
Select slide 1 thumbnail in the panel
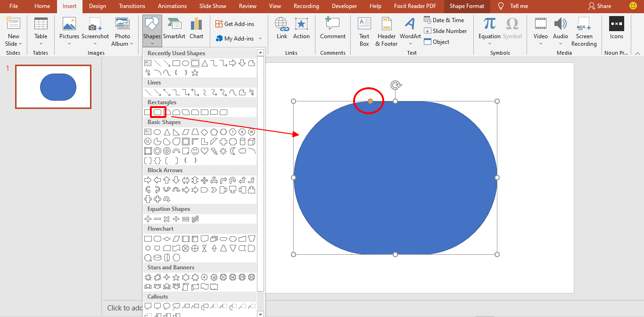pos(53,87)
